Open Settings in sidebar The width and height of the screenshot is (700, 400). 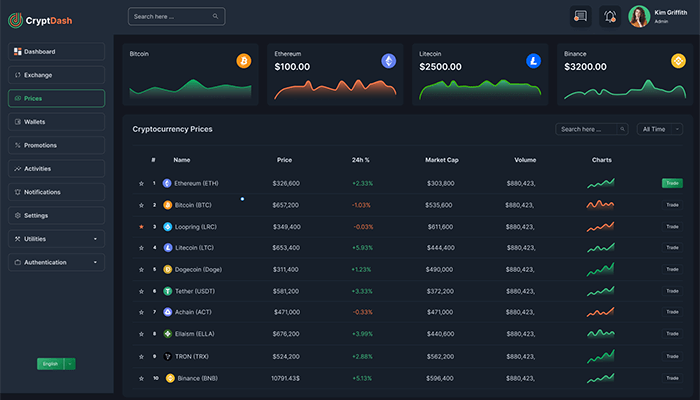tap(56, 215)
